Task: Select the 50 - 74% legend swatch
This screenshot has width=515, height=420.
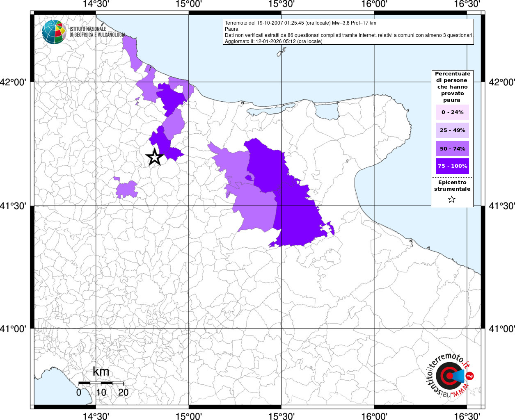Action: 452,148
